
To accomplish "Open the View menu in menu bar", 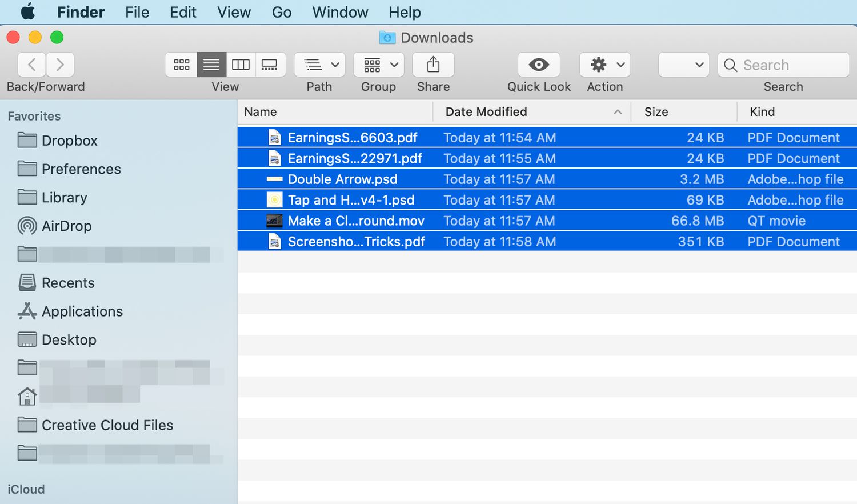I will point(234,12).
